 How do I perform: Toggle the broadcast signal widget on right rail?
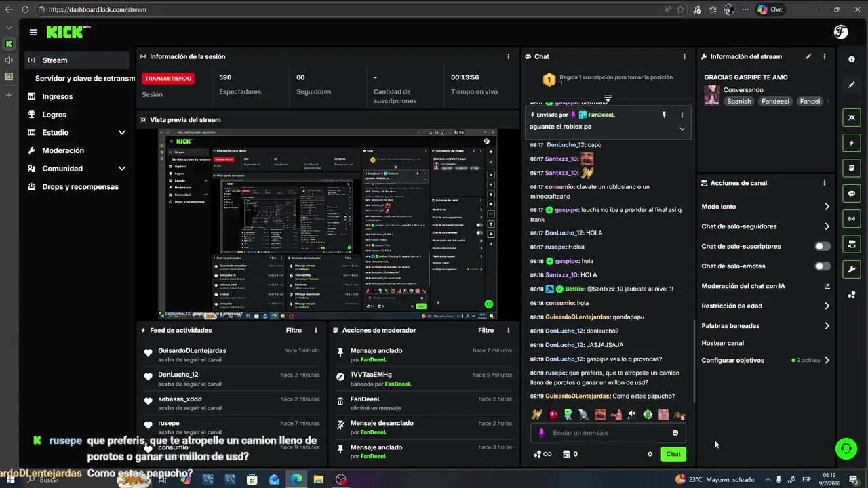pos(852,219)
